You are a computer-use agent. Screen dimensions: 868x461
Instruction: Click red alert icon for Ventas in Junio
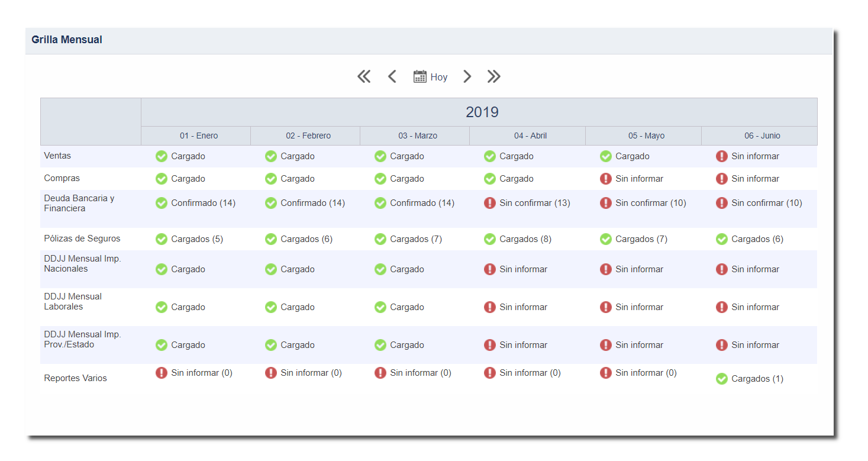(721, 156)
